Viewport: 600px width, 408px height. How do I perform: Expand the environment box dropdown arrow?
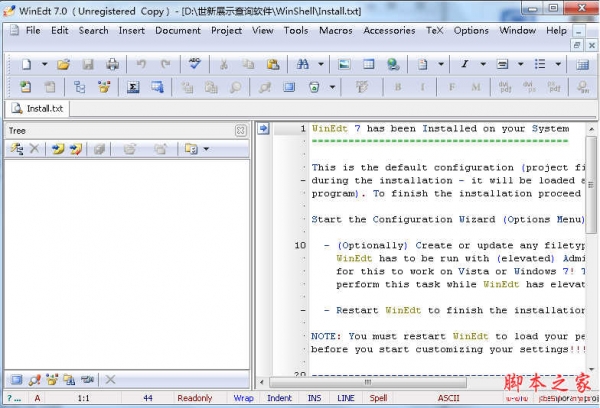click(521, 64)
